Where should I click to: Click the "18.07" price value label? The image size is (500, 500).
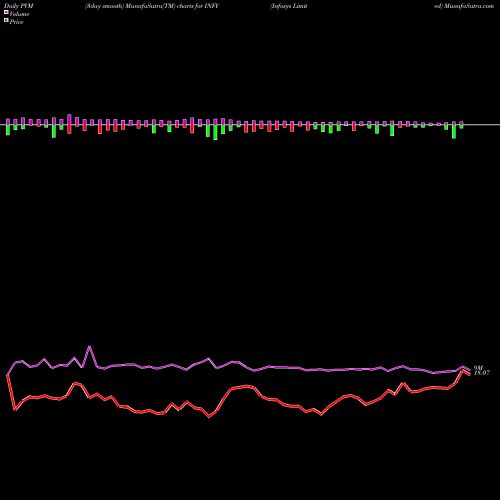point(482,373)
